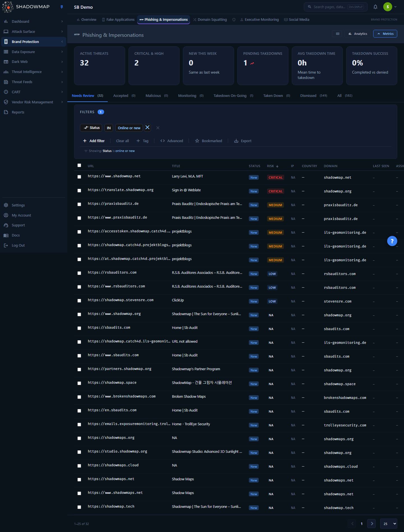Image resolution: width=404 pixels, height=532 pixels.
Task: Expand the Attack Surface chevron
Action: tap(62, 31)
